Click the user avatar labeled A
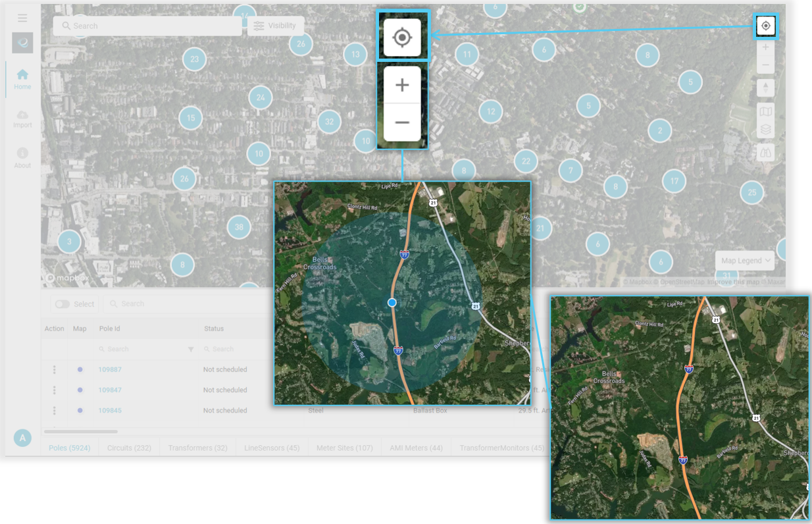Viewport: 812px width, 524px height. 22,438
